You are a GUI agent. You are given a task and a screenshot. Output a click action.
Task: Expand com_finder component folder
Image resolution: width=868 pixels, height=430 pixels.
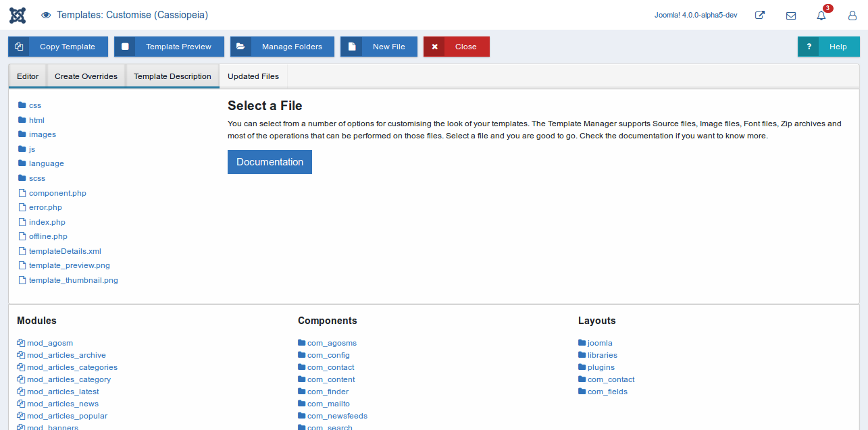328,392
